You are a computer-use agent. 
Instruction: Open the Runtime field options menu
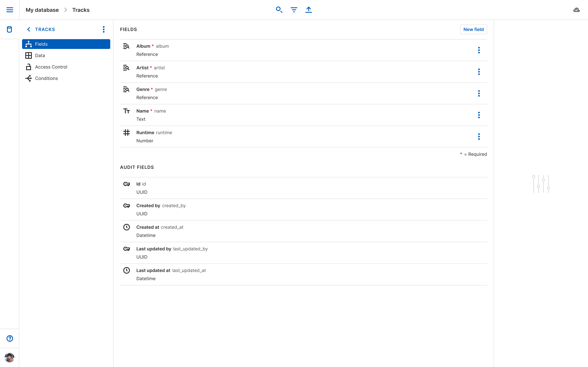479,137
